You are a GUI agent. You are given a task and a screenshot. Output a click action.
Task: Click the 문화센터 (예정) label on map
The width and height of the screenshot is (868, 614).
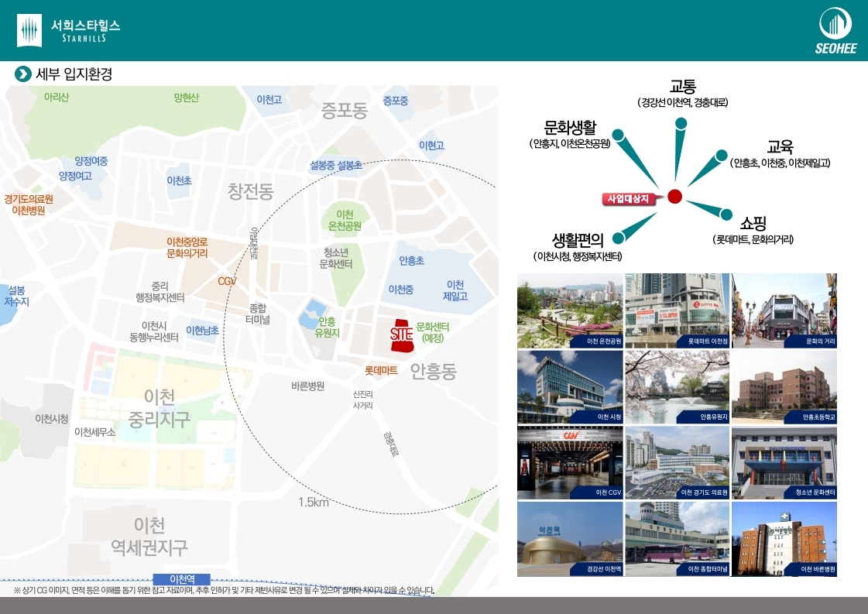click(x=432, y=332)
